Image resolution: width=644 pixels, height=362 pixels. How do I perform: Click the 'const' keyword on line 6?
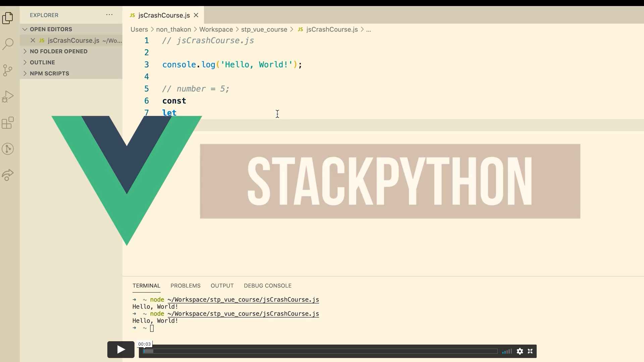pos(174,101)
